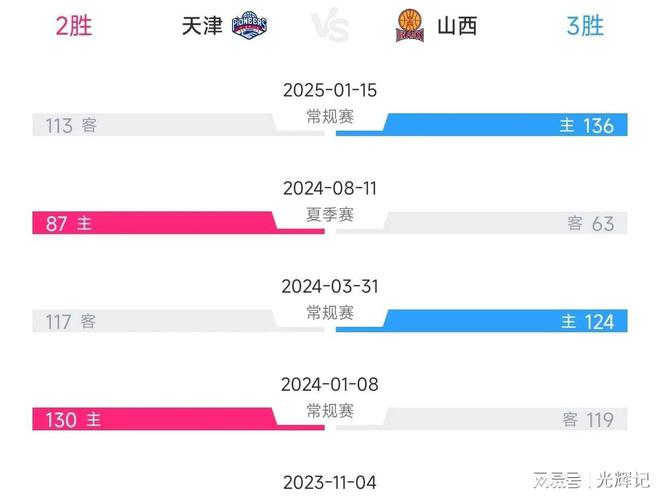Click gray bar showing 客 63

pyautogui.click(x=482, y=223)
